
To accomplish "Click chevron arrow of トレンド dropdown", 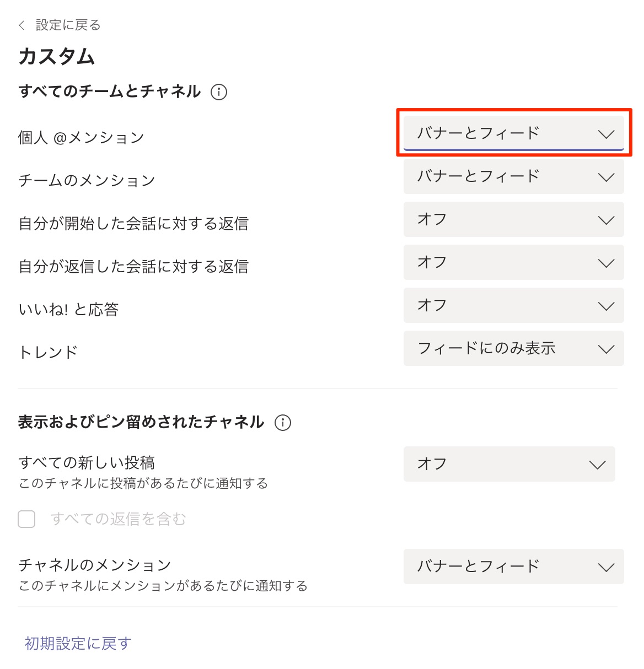I will [606, 349].
